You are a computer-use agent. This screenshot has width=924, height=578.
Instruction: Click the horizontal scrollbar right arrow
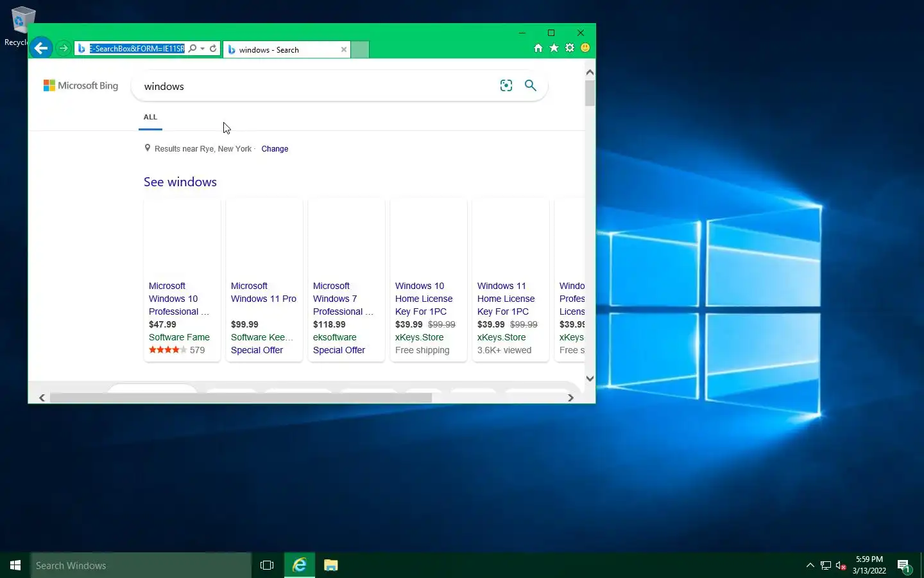(x=570, y=398)
